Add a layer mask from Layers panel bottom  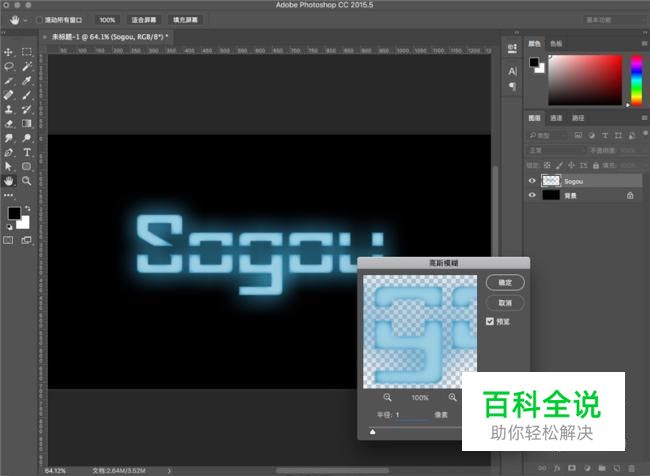click(572, 468)
